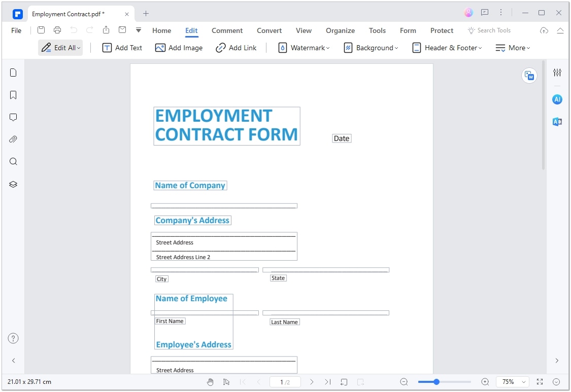Click the cloud upload icon
Image resolution: width=571 pixels, height=392 pixels.
[x=544, y=30]
